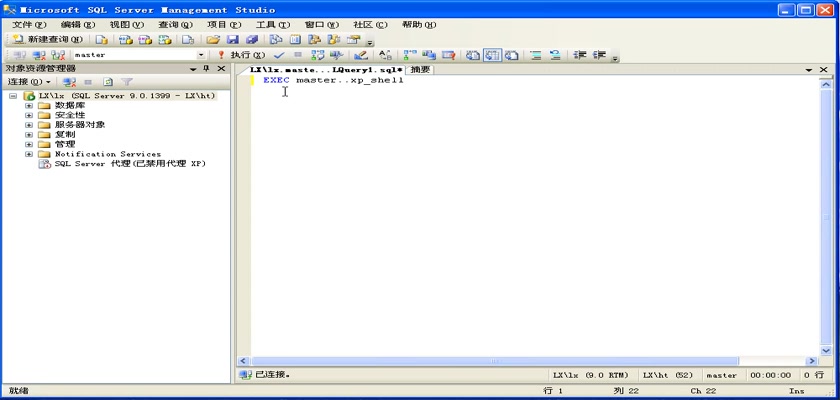Click the Disconnect icon on the SQL Editor toolbar
This screenshot has height=400, width=840.
click(x=39, y=55)
